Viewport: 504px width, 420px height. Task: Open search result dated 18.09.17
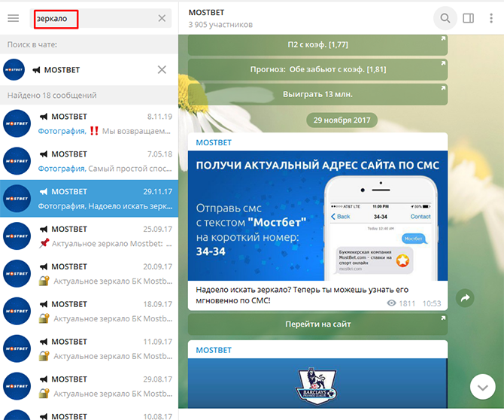pos(89,311)
